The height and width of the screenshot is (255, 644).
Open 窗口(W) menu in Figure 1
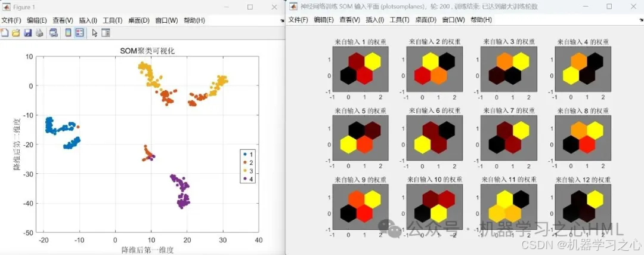166,20
